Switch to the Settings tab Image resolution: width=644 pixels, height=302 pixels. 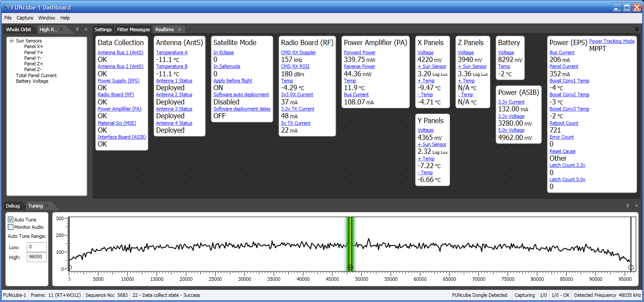pos(103,29)
